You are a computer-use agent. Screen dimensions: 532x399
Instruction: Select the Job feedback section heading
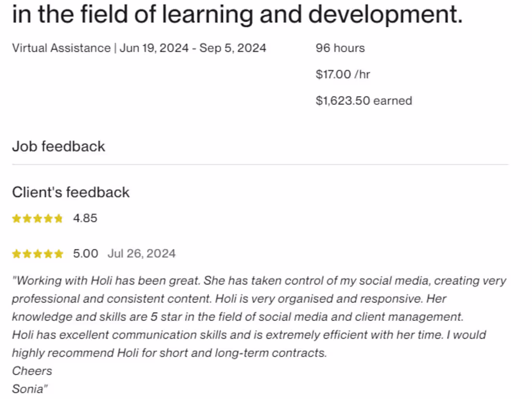[59, 146]
